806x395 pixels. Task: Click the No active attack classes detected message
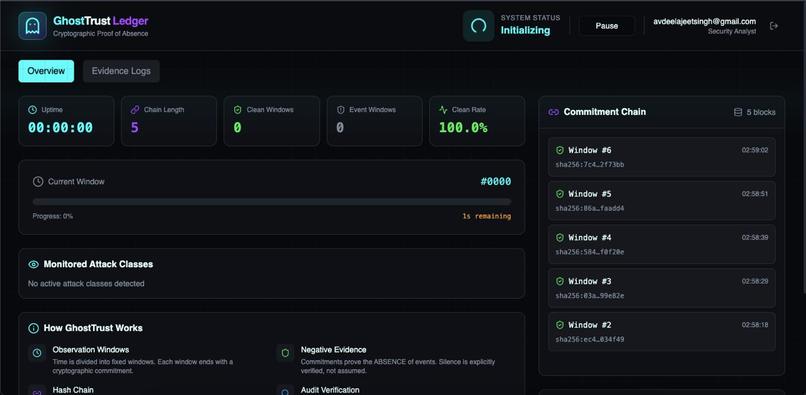pos(86,283)
